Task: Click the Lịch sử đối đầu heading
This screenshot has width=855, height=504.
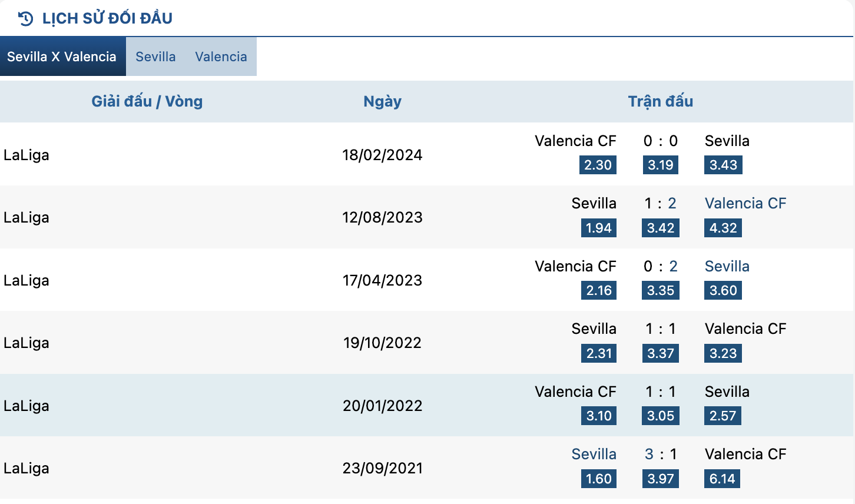Action: click(107, 18)
